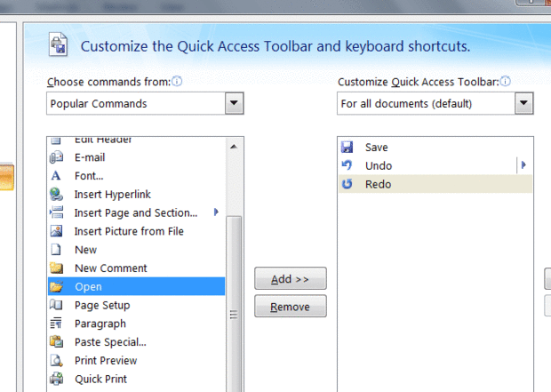Select the New Comment icon
The image size is (551, 392).
[57, 268]
